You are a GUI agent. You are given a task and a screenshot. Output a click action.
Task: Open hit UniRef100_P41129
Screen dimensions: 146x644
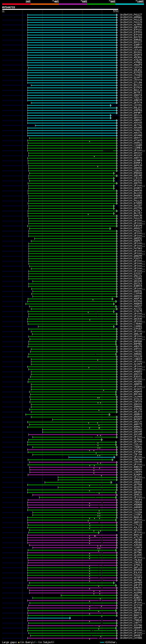[x=131, y=22]
